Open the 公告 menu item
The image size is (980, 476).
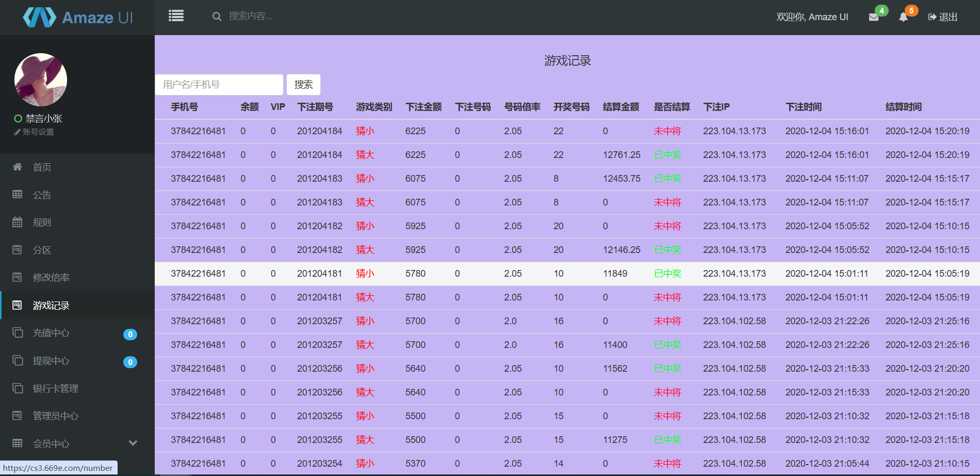77,195
